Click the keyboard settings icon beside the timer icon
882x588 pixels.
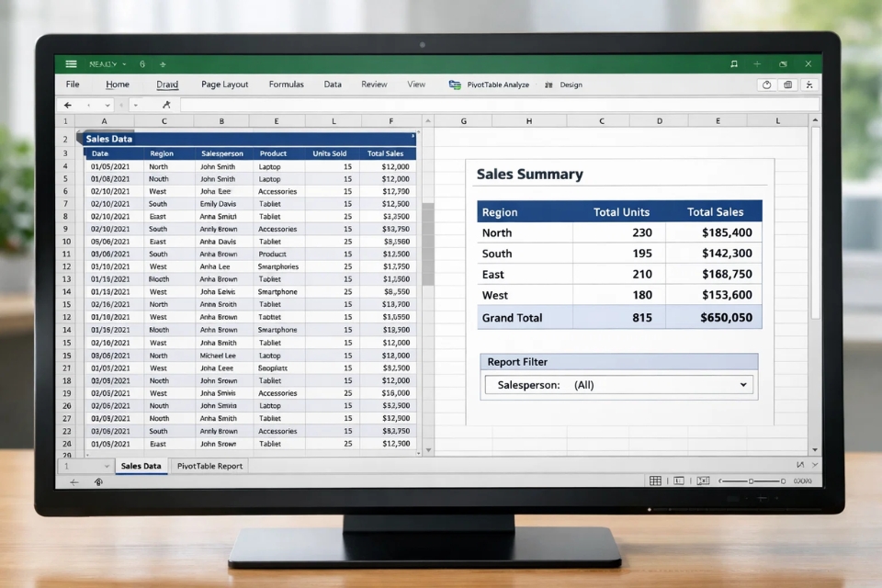tap(788, 85)
